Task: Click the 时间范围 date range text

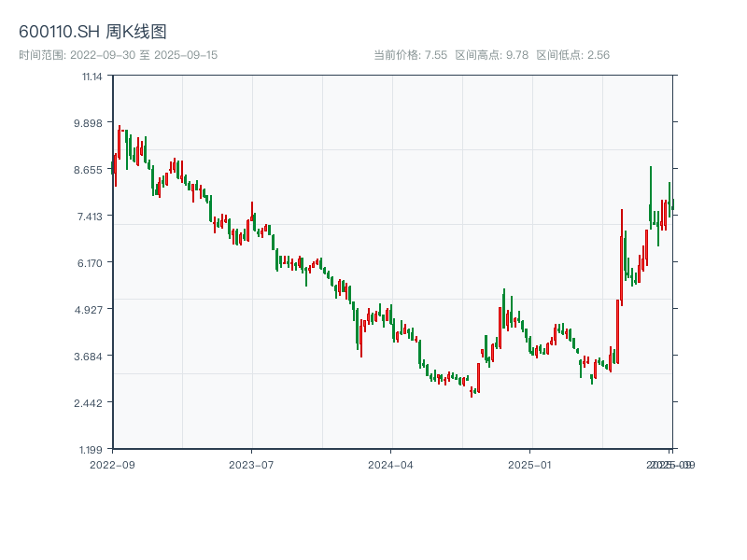Action: coord(118,55)
